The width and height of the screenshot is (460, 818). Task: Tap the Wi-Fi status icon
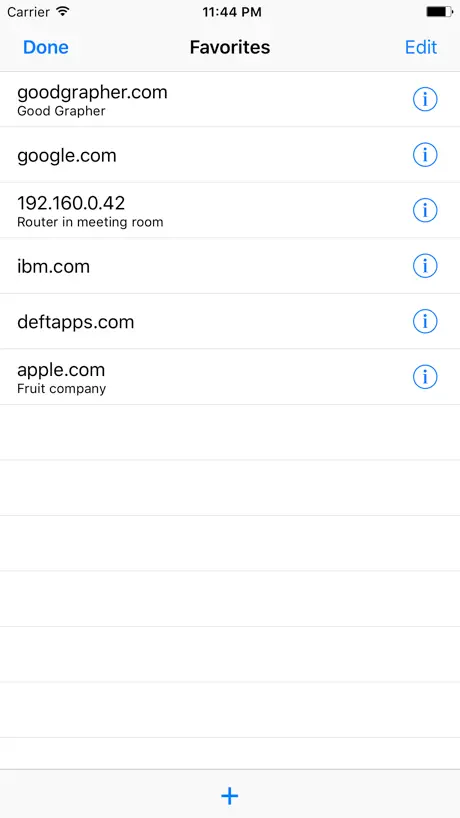click(x=63, y=11)
